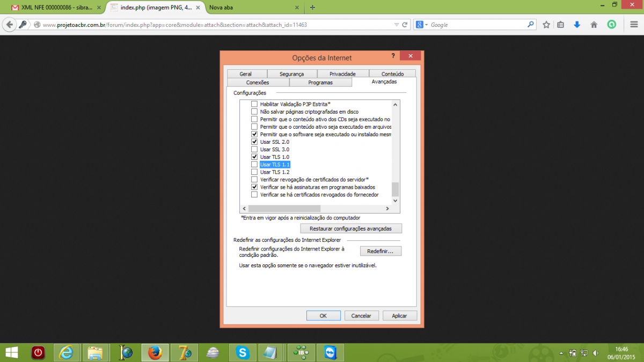
Task: Switch to the Conteúdo tab
Action: [x=392, y=74]
